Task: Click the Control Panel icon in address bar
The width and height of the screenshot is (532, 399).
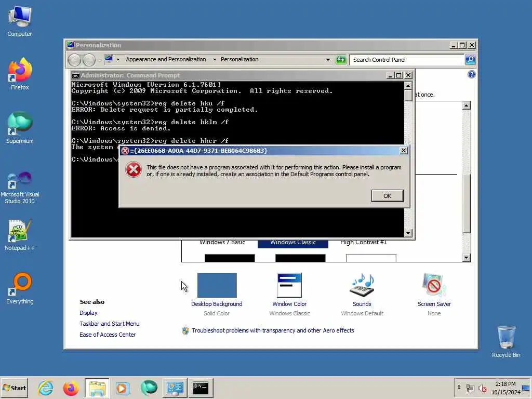Action: [109, 59]
